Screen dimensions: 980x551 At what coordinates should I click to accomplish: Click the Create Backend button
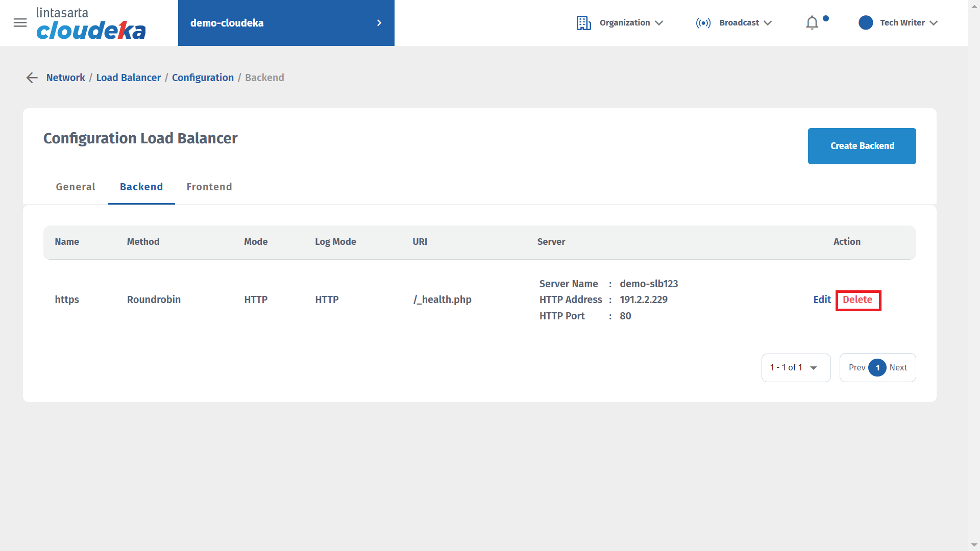click(862, 146)
